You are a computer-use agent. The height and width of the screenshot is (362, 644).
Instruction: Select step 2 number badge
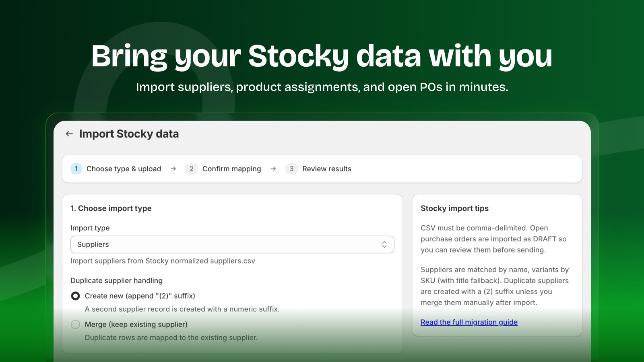click(x=192, y=169)
